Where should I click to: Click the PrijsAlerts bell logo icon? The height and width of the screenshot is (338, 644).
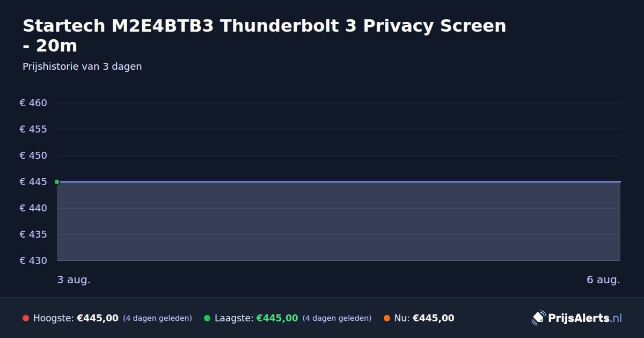(x=538, y=318)
